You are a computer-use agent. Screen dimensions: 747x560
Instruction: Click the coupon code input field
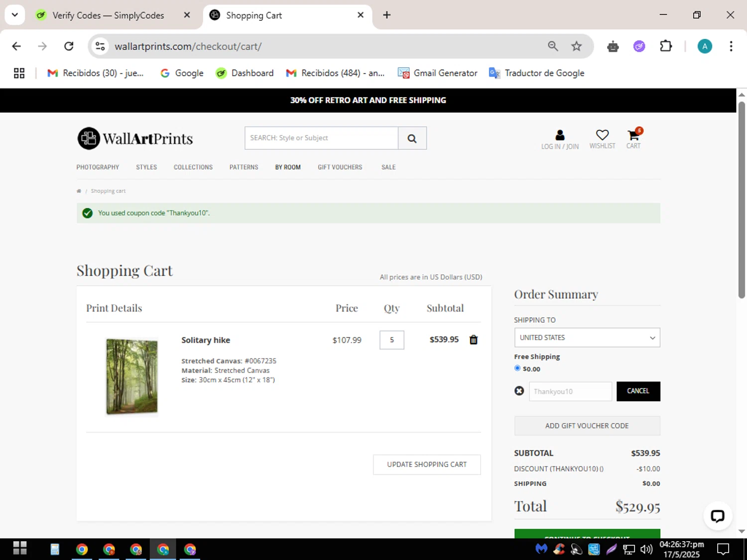[570, 391]
